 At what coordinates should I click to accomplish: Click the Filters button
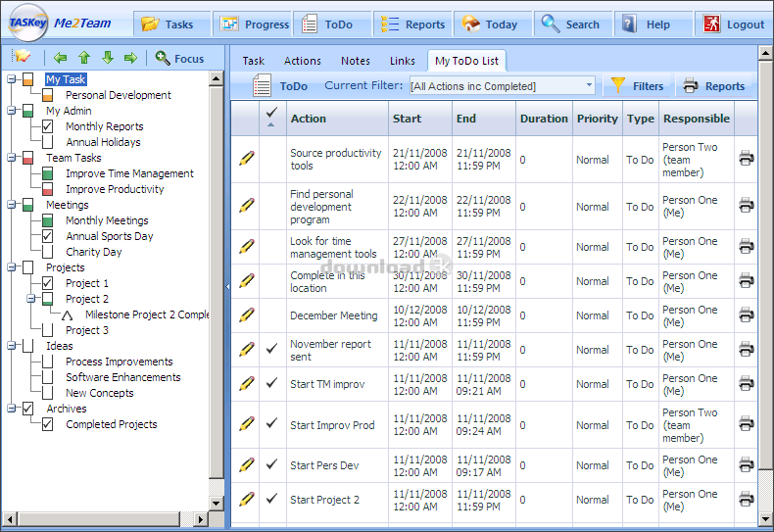point(637,86)
